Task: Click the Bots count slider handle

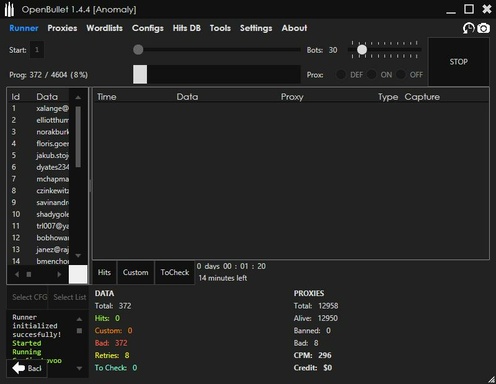Action: pos(362,50)
